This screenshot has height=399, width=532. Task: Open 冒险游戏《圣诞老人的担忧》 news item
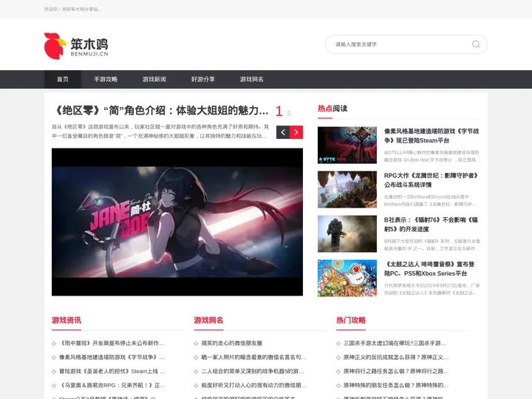[x=112, y=372]
